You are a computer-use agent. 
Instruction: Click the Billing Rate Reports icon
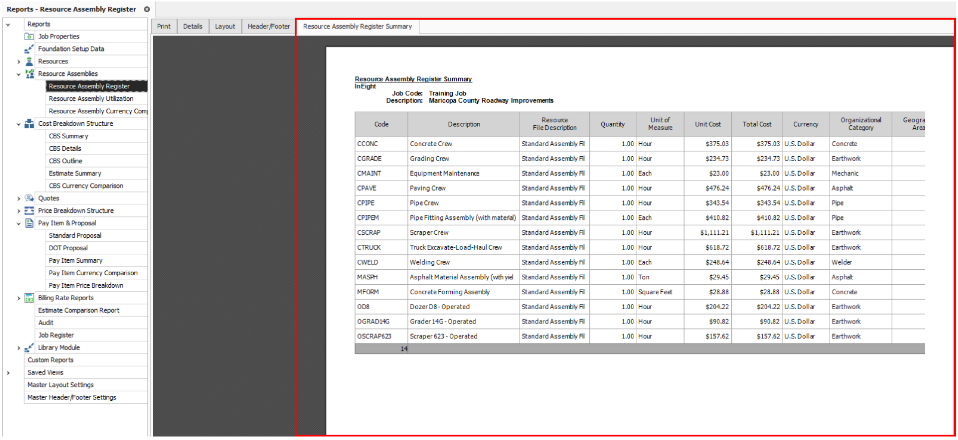point(29,298)
